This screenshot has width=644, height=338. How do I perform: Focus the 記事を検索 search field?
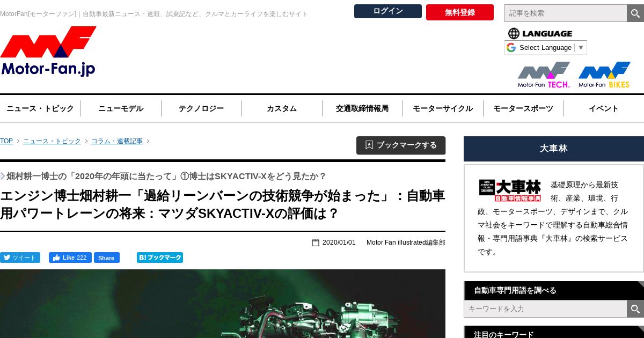[566, 13]
